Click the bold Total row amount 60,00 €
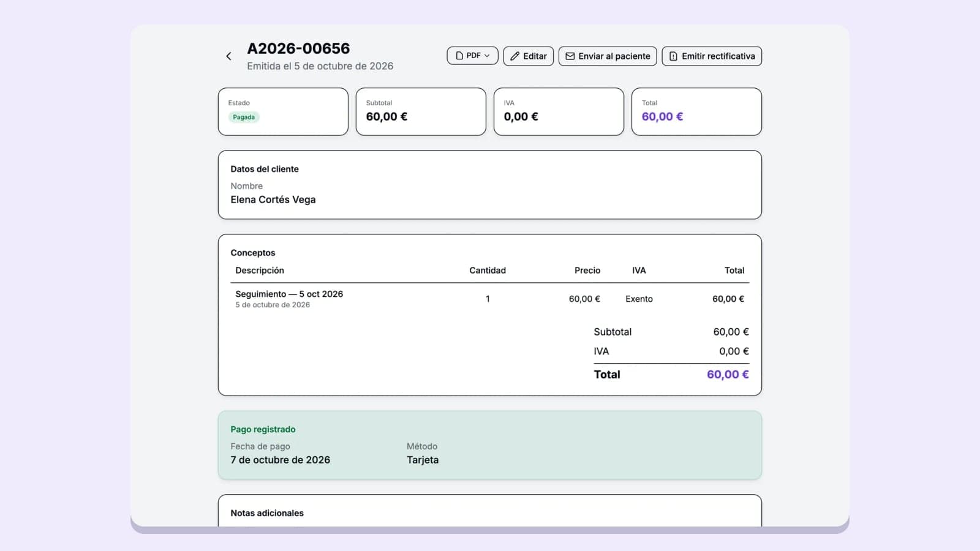 point(728,375)
